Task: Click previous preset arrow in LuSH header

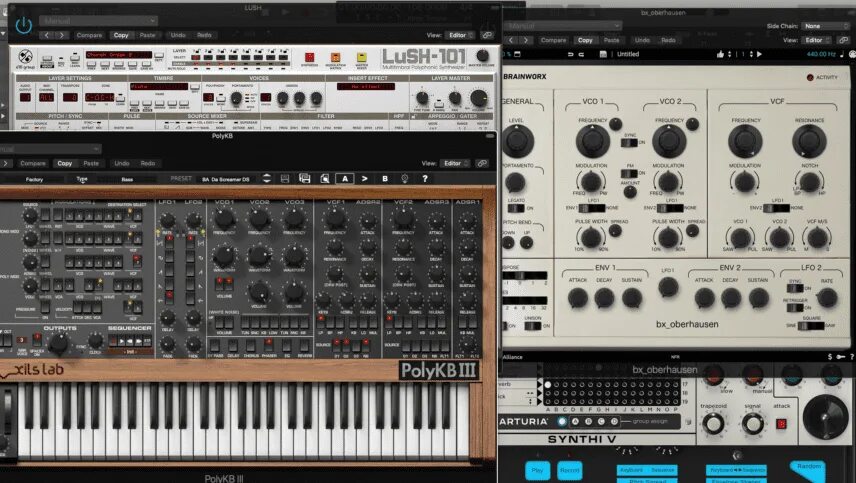Action: (47, 35)
